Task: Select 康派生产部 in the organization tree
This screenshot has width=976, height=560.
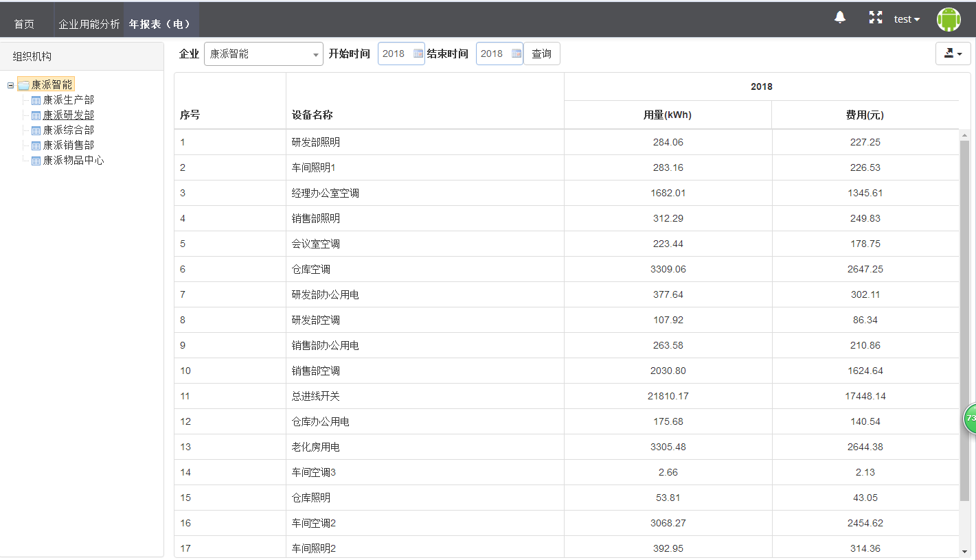Action: tap(69, 100)
